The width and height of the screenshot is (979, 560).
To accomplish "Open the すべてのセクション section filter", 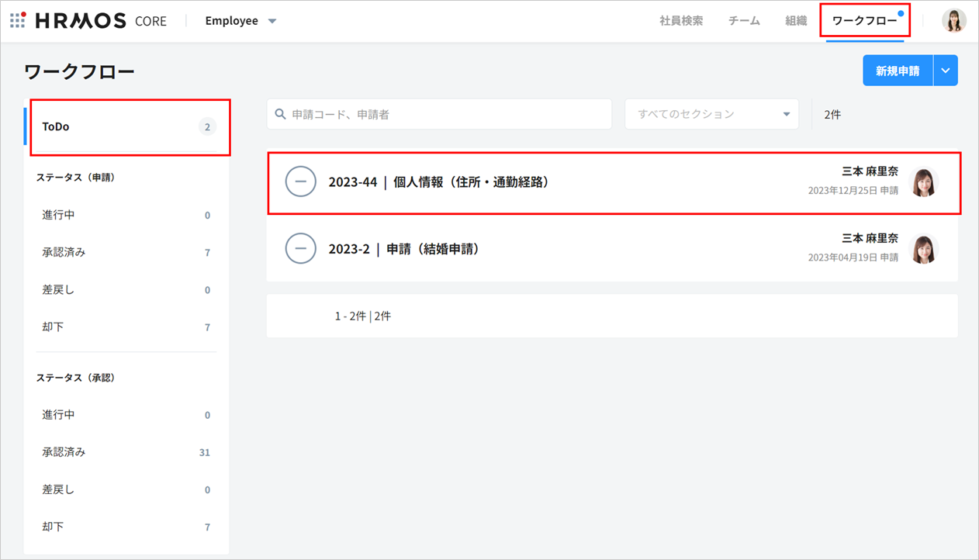I will coord(711,114).
